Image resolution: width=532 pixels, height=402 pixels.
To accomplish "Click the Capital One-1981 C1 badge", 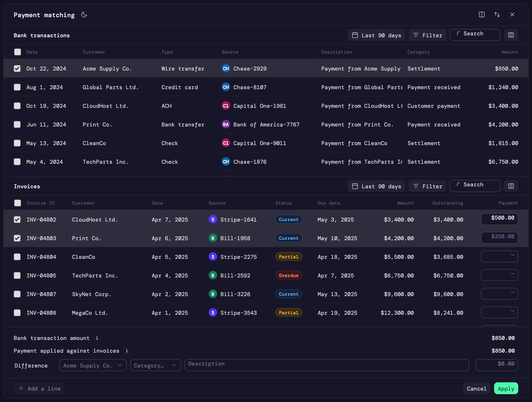I will coord(226,106).
